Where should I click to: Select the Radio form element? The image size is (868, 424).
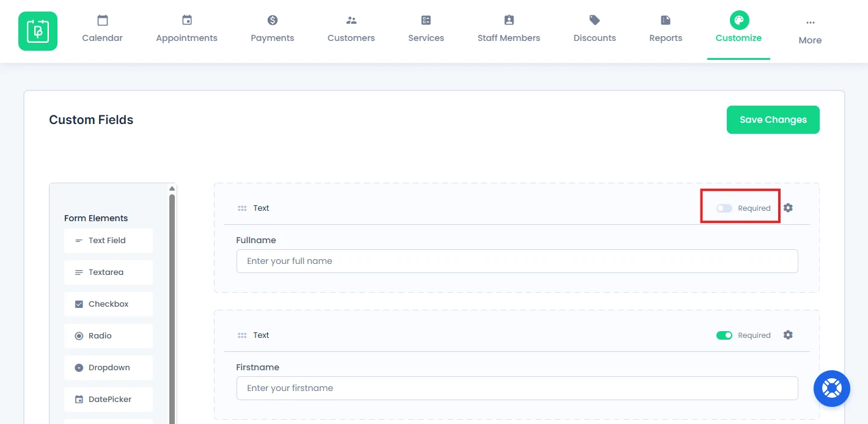click(108, 336)
